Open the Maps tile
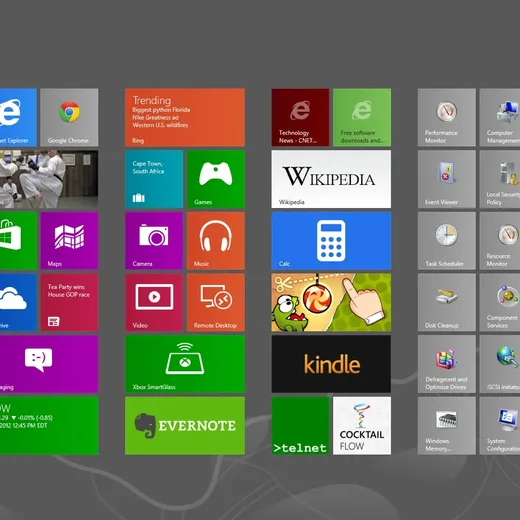 (x=69, y=241)
